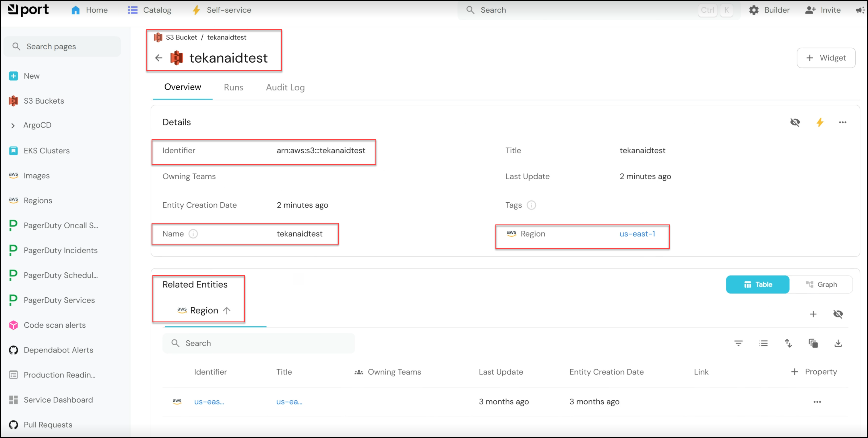The height and width of the screenshot is (438, 868).
Task: Open Dependabot Alerts page
Action: point(51,350)
